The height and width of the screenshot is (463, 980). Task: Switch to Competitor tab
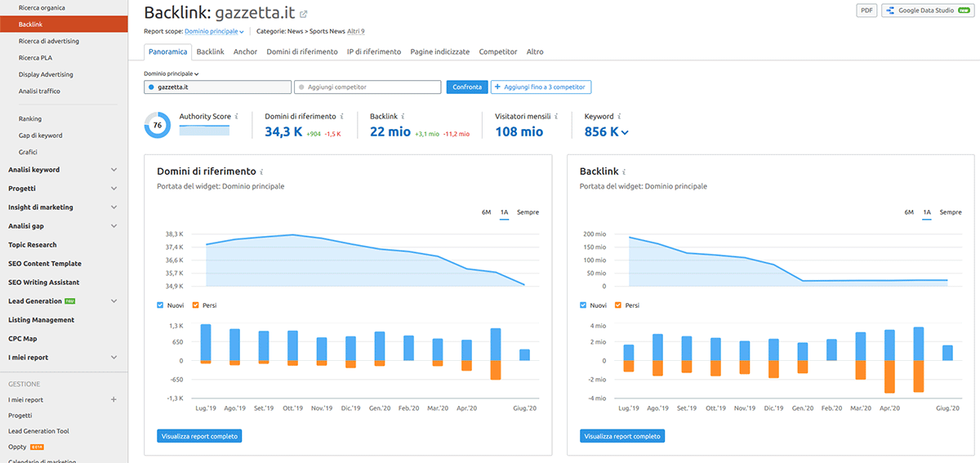(498, 51)
